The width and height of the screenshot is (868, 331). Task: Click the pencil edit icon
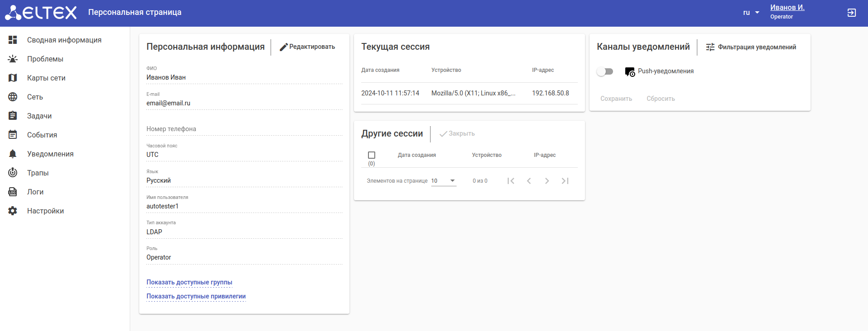pyautogui.click(x=283, y=47)
